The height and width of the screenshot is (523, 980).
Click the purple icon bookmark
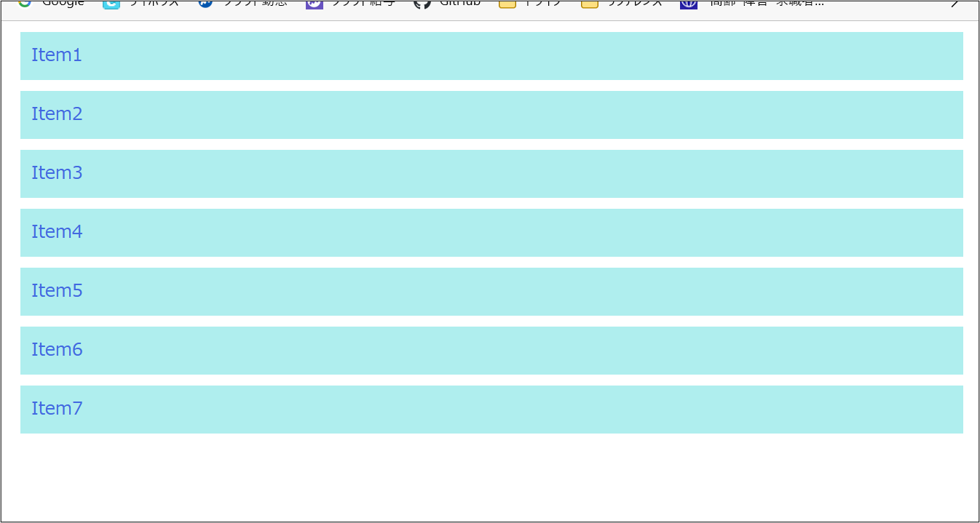pyautogui.click(x=314, y=4)
